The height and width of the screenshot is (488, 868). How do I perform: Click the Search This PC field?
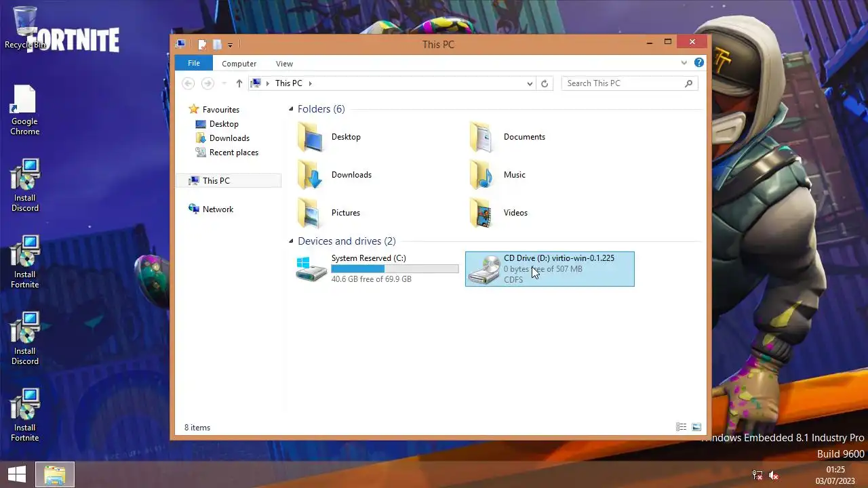pos(629,83)
